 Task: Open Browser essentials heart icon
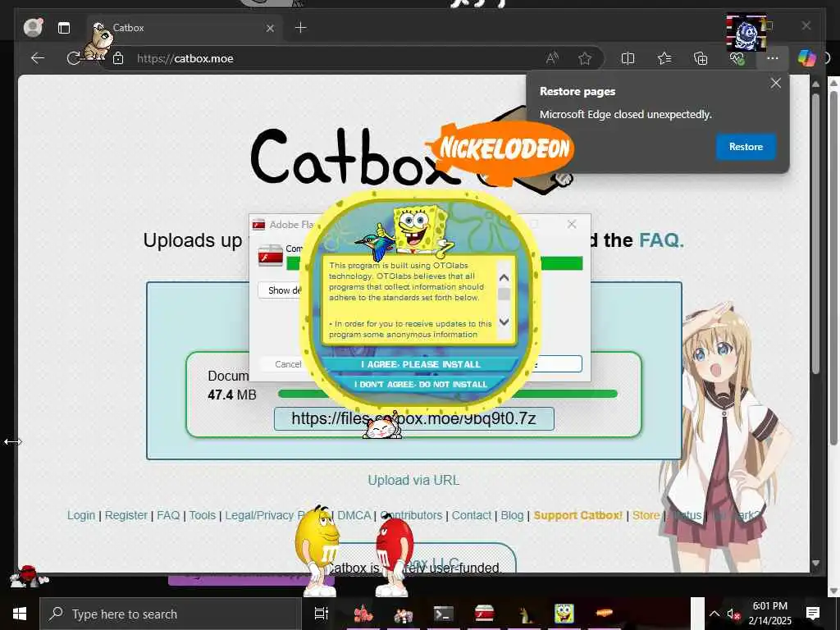[x=737, y=58]
